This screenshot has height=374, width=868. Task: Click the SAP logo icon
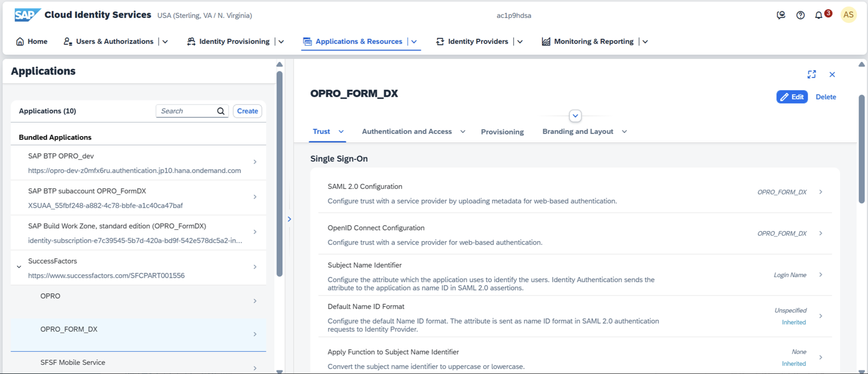pyautogui.click(x=27, y=15)
